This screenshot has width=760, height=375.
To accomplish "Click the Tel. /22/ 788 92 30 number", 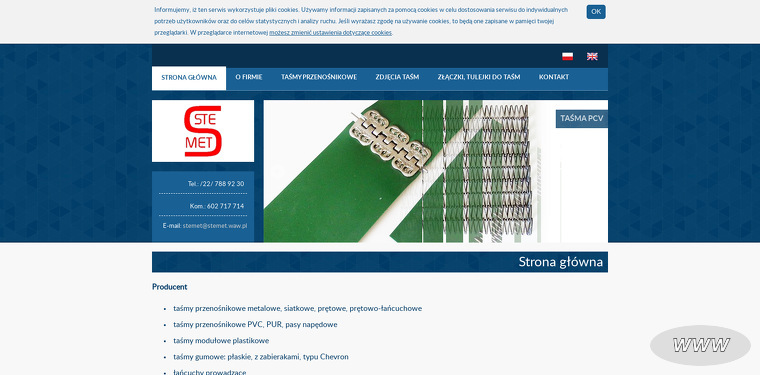I will click(216, 184).
